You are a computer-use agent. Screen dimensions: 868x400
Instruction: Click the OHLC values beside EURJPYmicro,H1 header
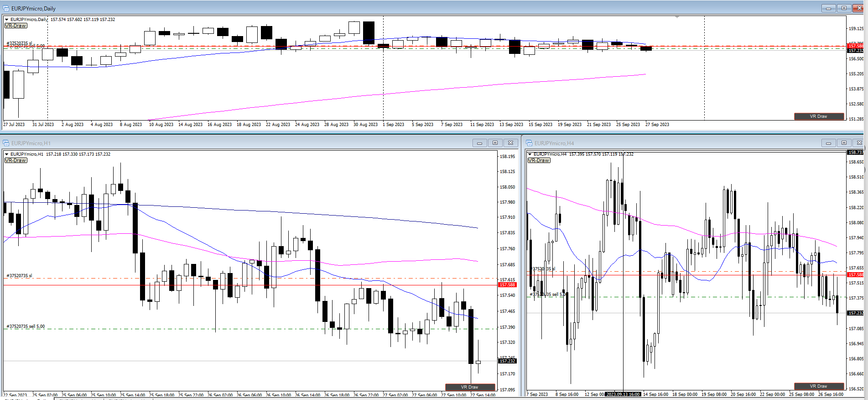(78, 154)
